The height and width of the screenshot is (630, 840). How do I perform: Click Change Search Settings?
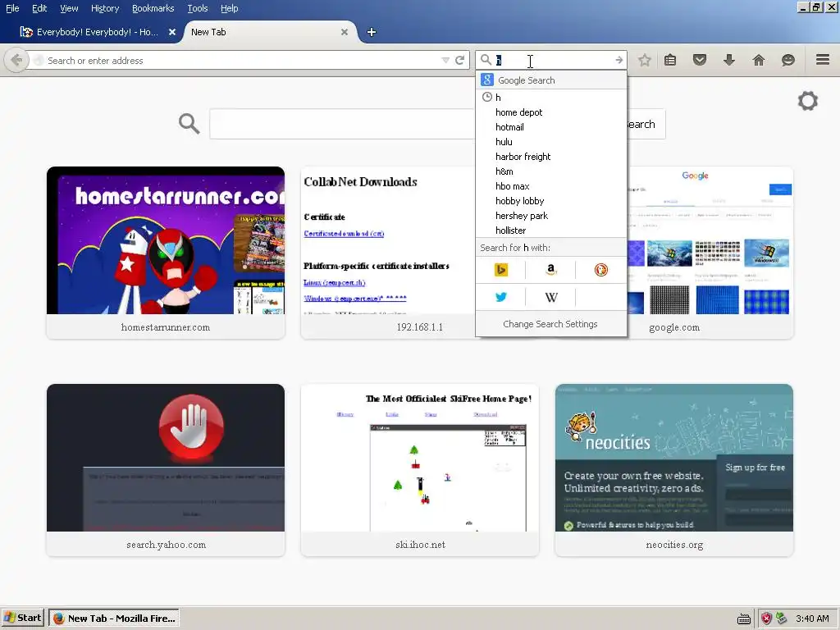[x=550, y=323]
